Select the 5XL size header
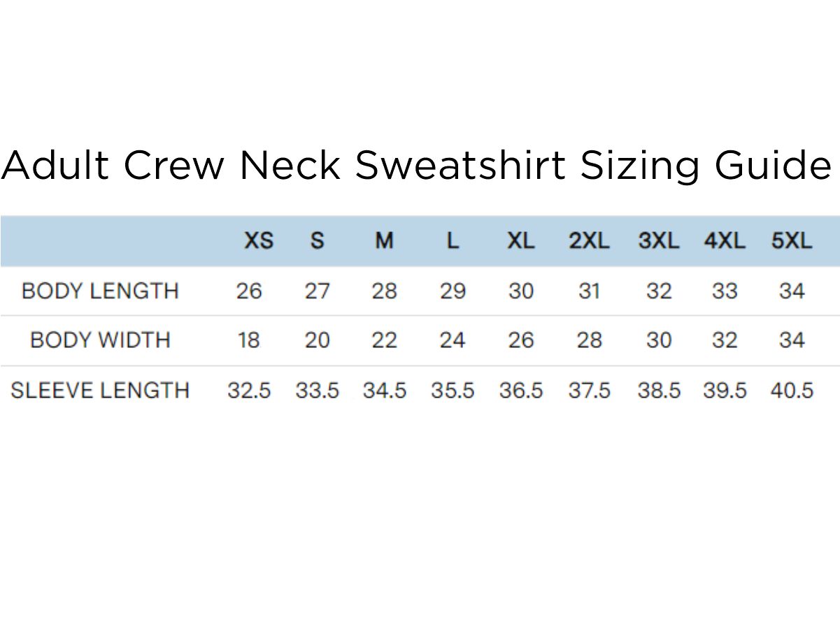The height and width of the screenshot is (629, 840). click(x=791, y=241)
